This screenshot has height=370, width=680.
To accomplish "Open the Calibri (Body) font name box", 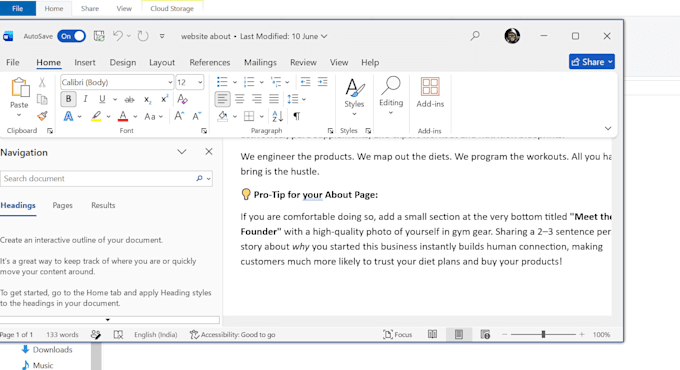I will (x=117, y=82).
